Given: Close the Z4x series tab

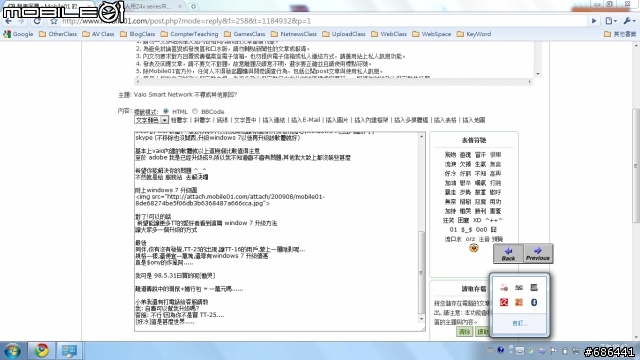Looking at the screenshot, I should 179,7.
